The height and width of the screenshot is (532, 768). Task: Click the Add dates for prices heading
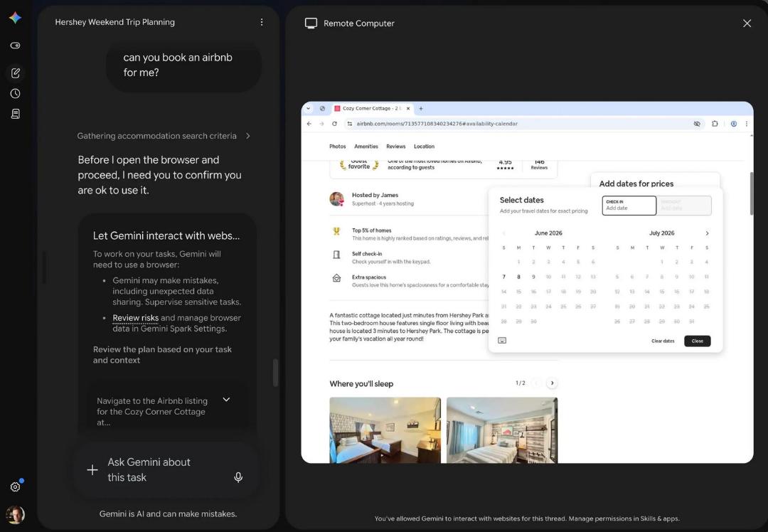636,183
